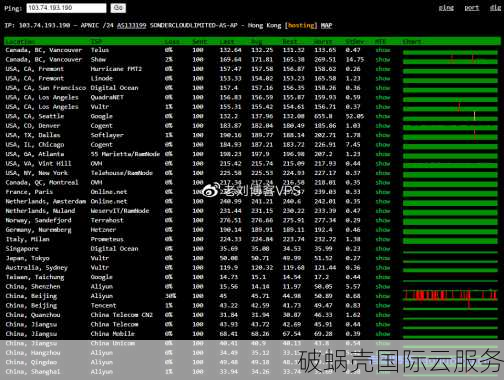Screen dimensions: 504x380
Task: Click the Vancouver Shaw latency chart bar
Action: coord(450,60)
